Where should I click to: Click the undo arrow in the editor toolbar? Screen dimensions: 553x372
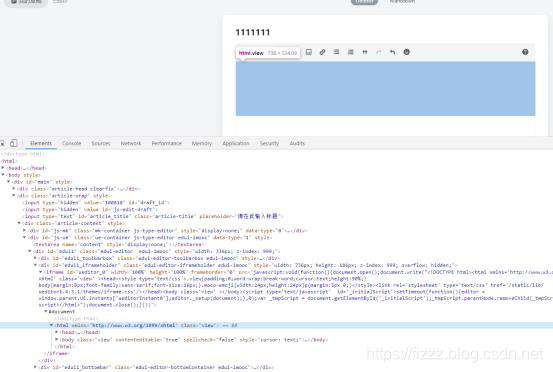click(x=393, y=52)
